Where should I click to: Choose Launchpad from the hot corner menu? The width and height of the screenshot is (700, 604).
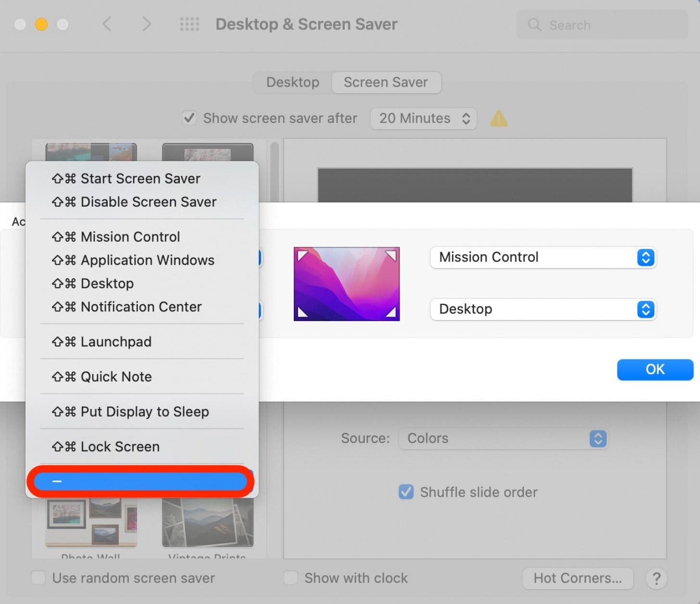(115, 342)
